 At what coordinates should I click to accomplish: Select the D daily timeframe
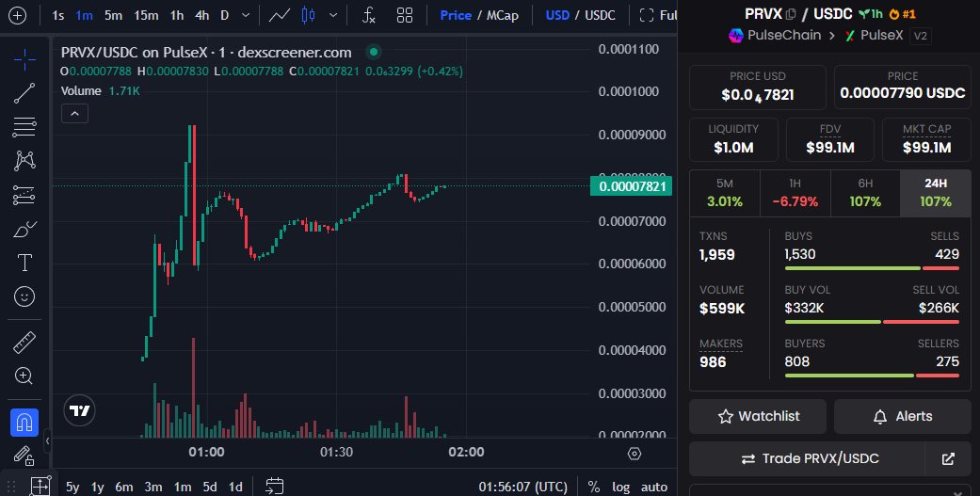tap(224, 15)
